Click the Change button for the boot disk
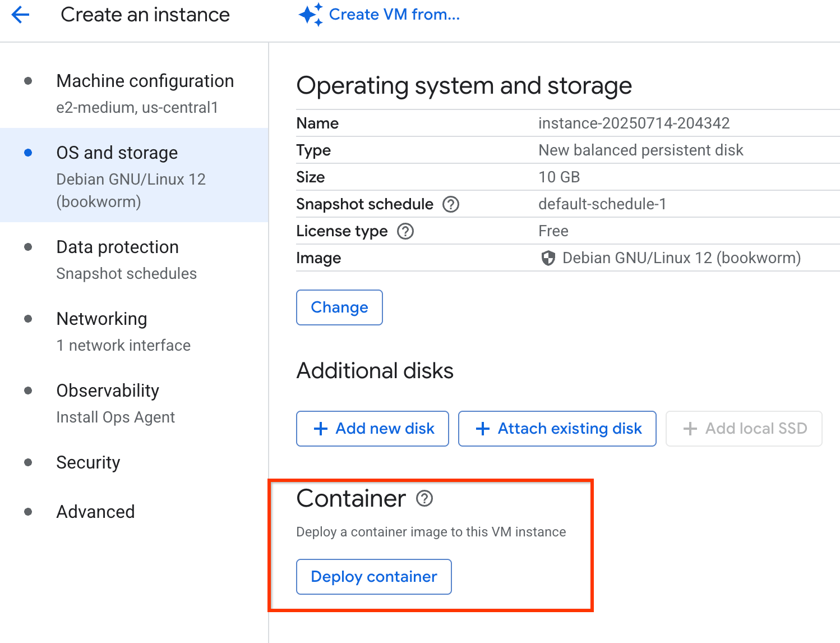 click(x=339, y=307)
